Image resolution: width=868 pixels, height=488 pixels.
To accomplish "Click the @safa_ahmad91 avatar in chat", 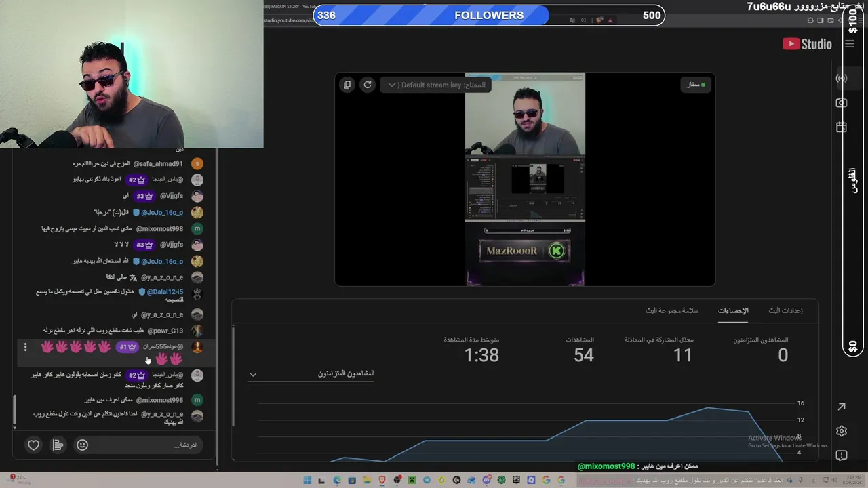I will coord(197,164).
